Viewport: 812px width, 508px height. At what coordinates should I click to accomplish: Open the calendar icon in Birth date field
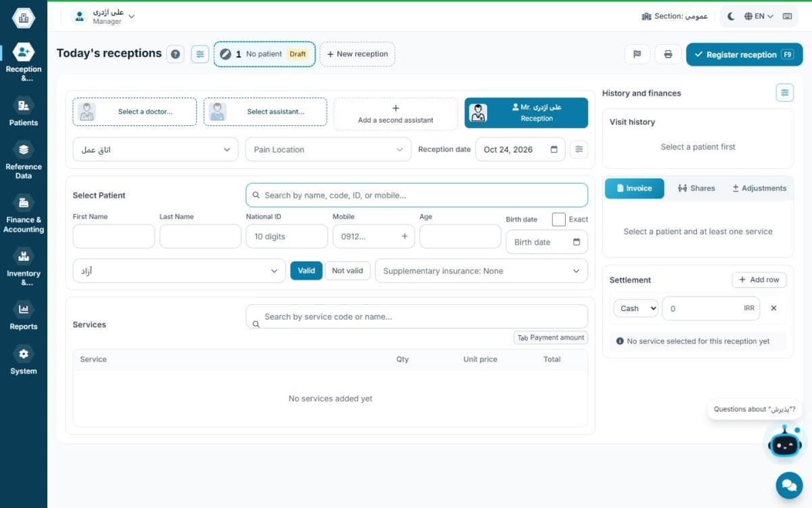[577, 242]
